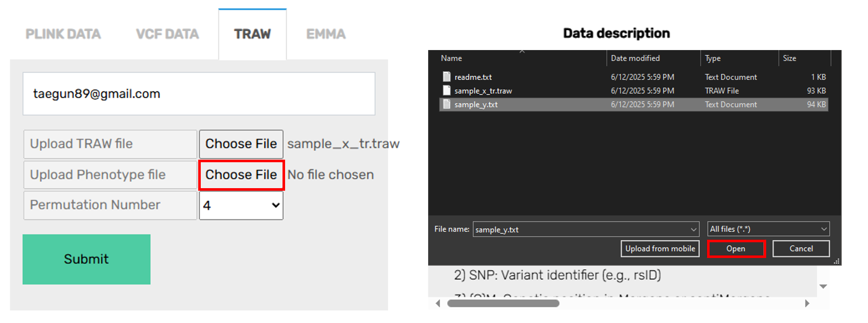Click the vertical scroll down arrow
Image resolution: width=868 pixels, height=323 pixels.
823,286
